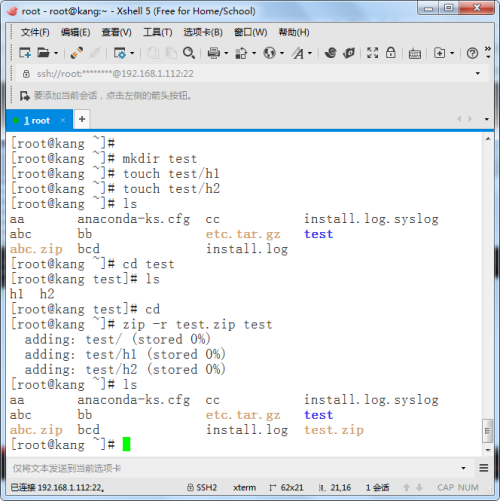Click the '1 会话' session count in status bar
Viewport: 500px width, 501px height.
(x=377, y=488)
